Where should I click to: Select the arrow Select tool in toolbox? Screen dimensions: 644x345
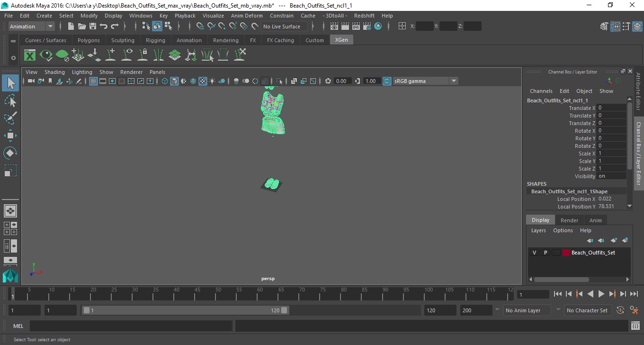click(x=10, y=83)
